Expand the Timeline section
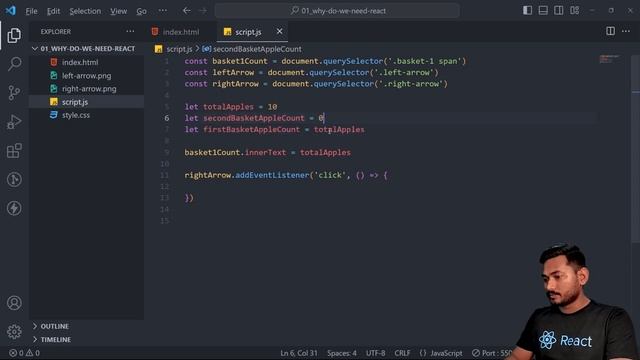Screen dimensions: 640x360 (x=87, y=339)
